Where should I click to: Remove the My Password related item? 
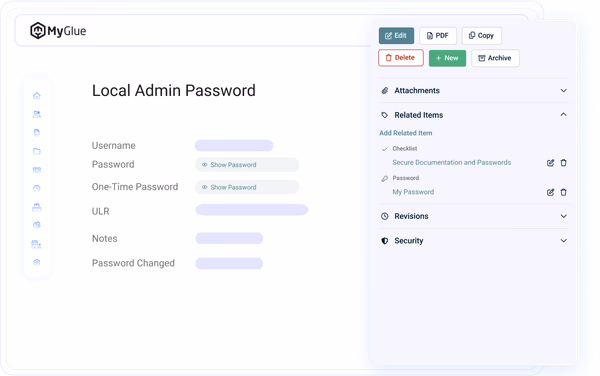563,192
